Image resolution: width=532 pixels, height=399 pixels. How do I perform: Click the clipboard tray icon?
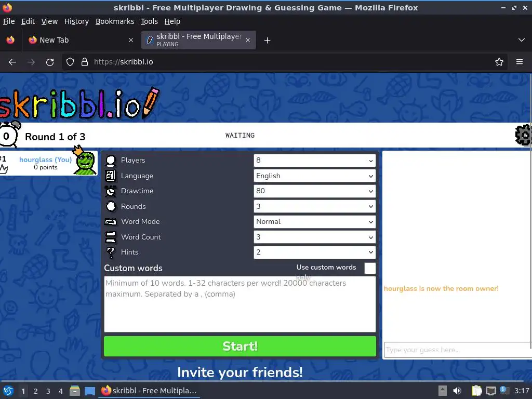point(476,391)
